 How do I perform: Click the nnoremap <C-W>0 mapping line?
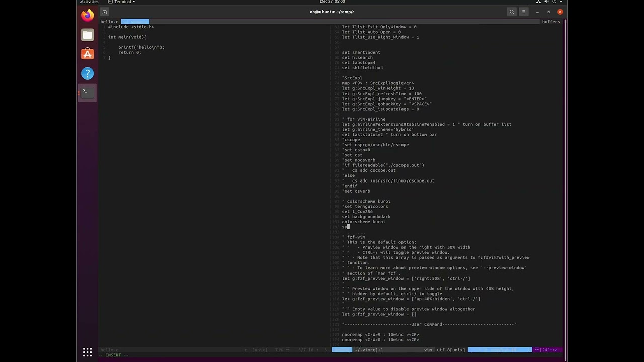click(380, 340)
